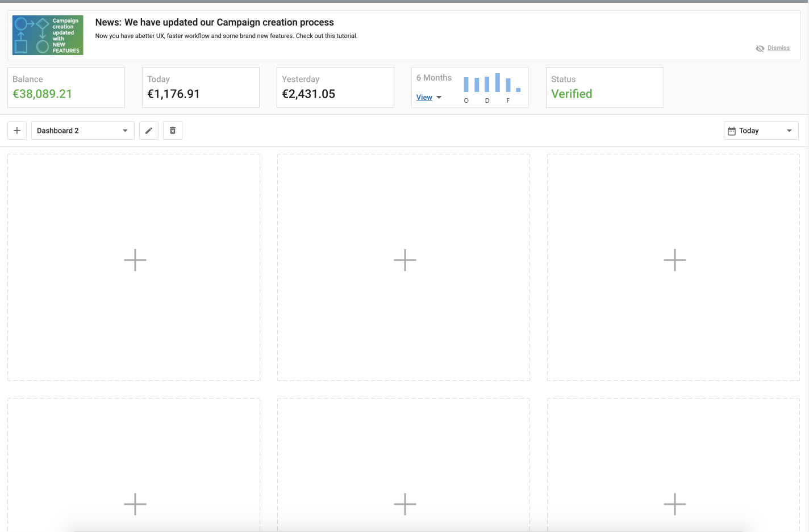Viewport: 809px width, 532px height.
Task: Add widget in bottom-left empty panel
Action: coord(135,504)
